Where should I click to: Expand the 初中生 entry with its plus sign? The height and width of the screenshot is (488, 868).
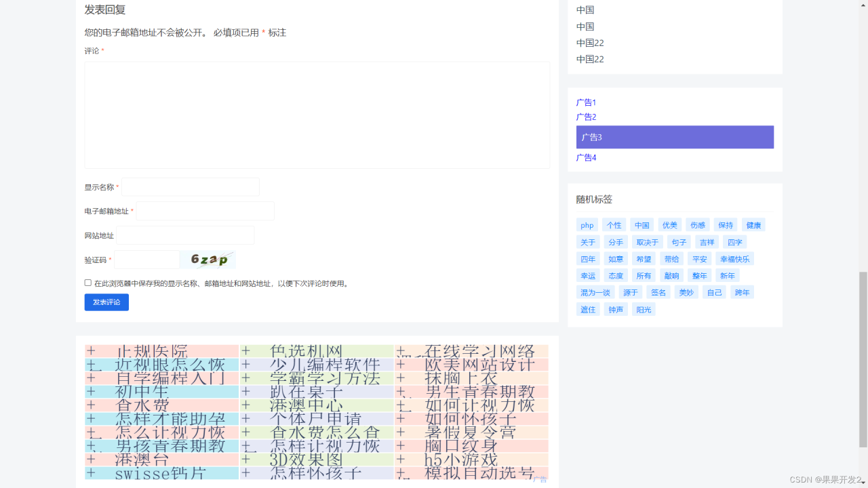[90, 391]
